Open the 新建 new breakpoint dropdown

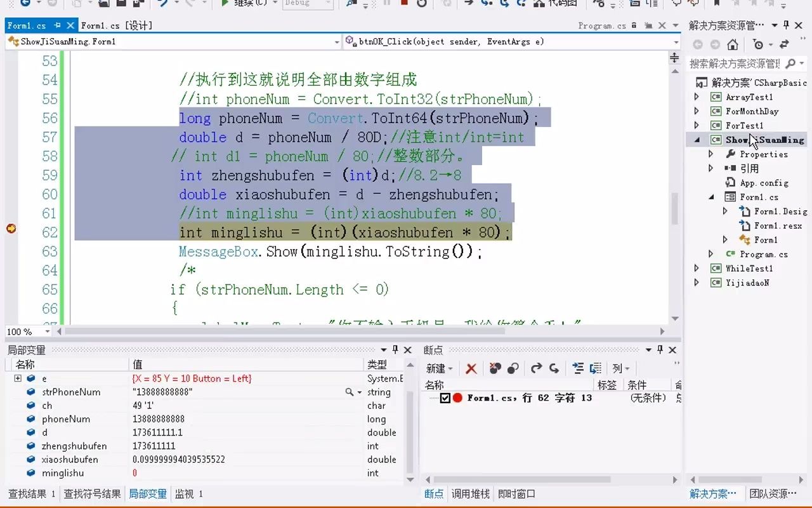coord(440,368)
